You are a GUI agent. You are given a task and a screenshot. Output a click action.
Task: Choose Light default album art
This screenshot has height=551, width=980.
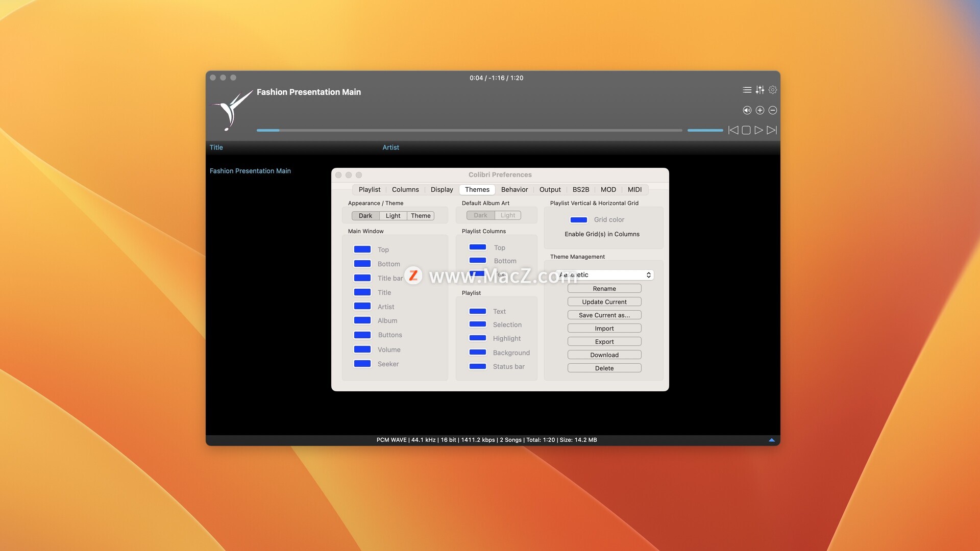[508, 215]
